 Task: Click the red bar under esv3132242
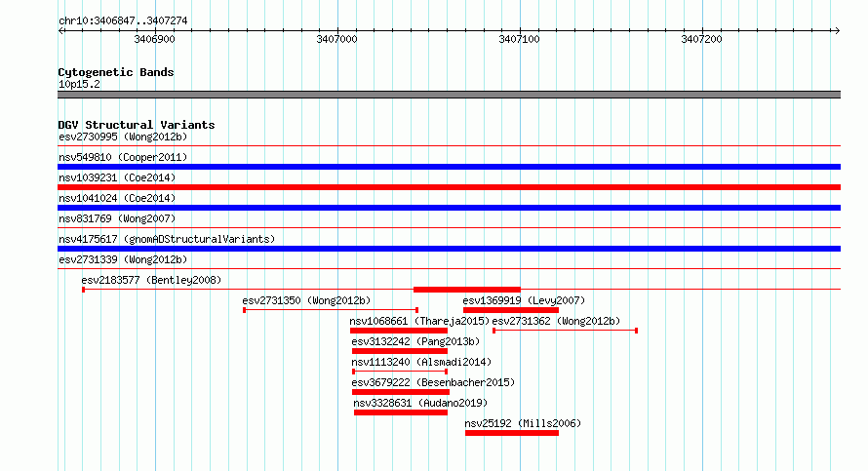pyautogui.click(x=400, y=351)
